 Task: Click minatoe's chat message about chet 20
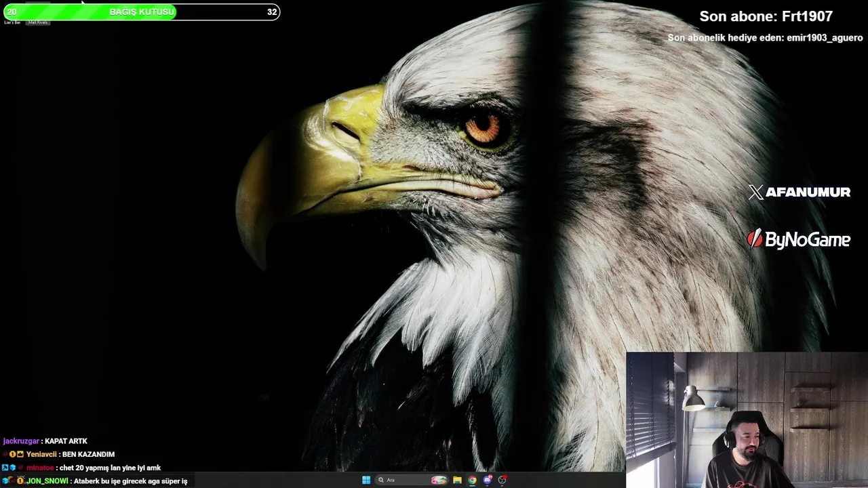(x=94, y=468)
